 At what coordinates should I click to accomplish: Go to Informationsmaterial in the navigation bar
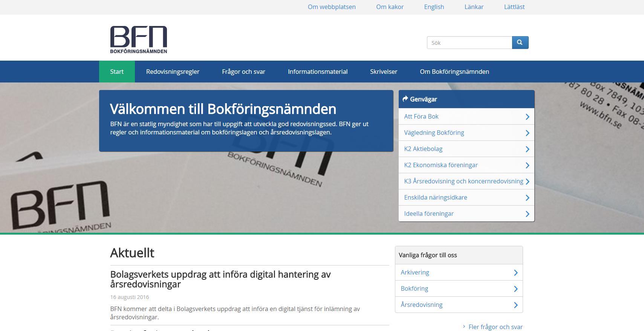318,72
